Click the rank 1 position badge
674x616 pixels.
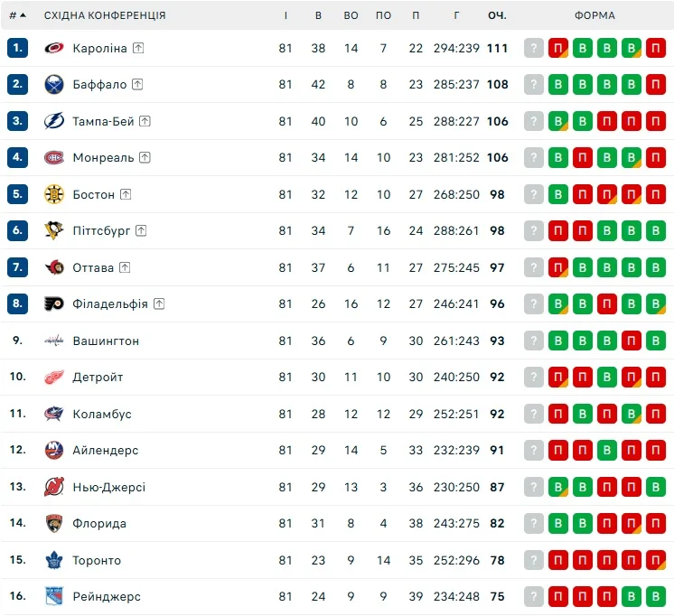[17, 48]
